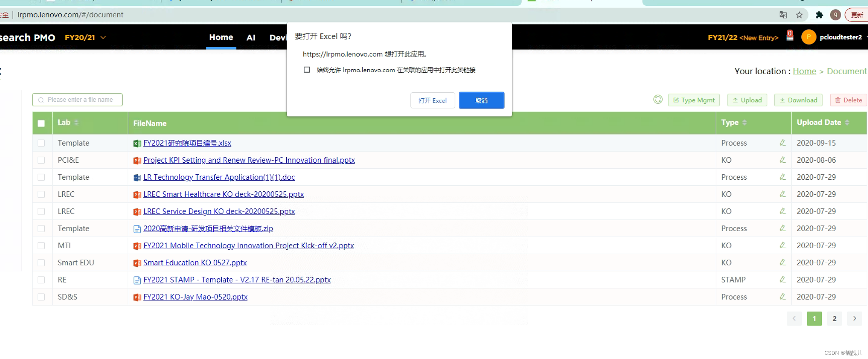Check the SD&S row checkbox

41,297
